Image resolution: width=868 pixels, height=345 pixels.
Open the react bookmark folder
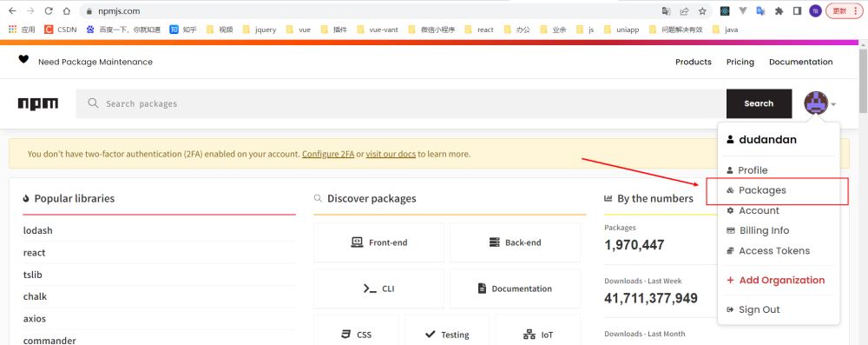[x=479, y=30]
